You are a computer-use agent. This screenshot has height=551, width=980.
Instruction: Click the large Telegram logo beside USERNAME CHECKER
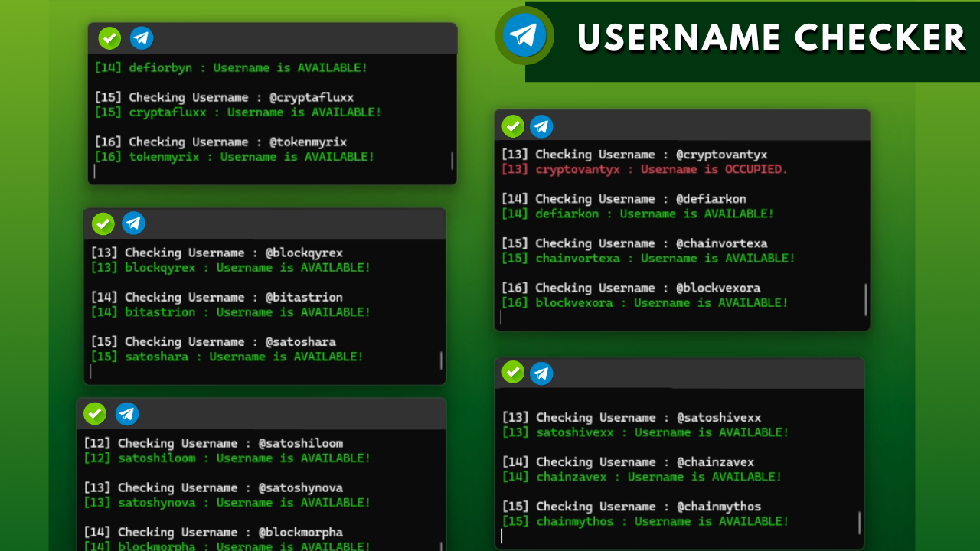524,35
